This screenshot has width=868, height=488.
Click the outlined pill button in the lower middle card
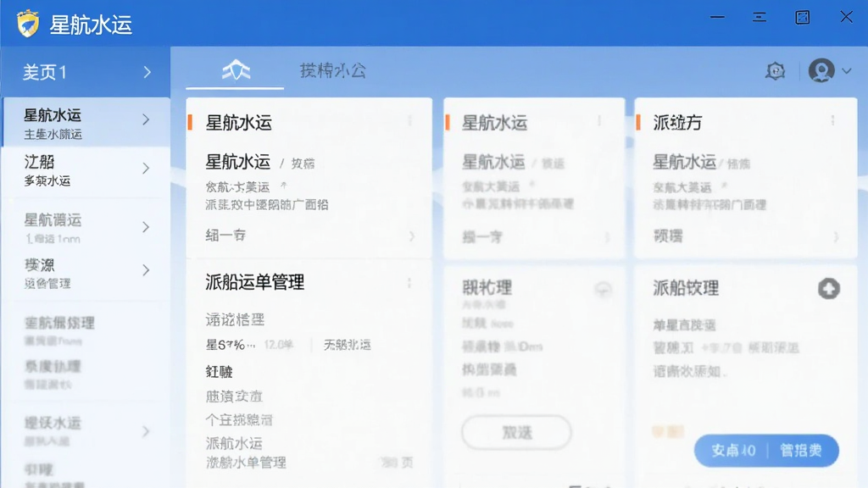point(516,432)
